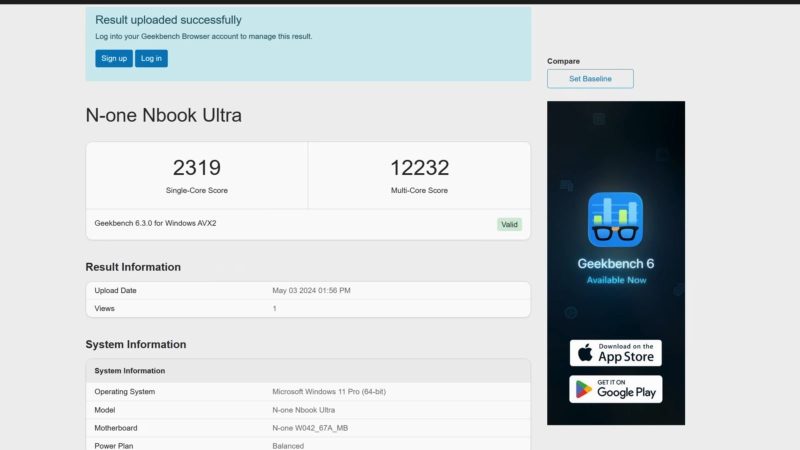Select the N-one Nbook Ultra page title

[x=163, y=115]
